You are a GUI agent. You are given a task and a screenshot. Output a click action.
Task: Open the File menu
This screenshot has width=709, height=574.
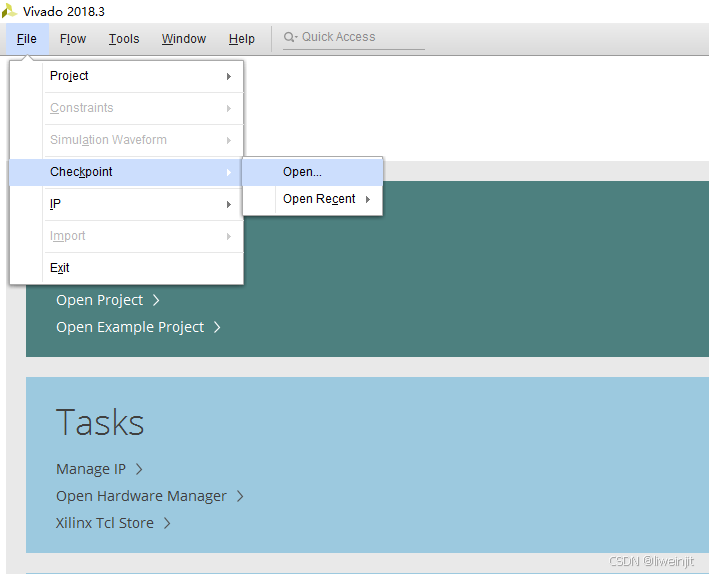[27, 39]
